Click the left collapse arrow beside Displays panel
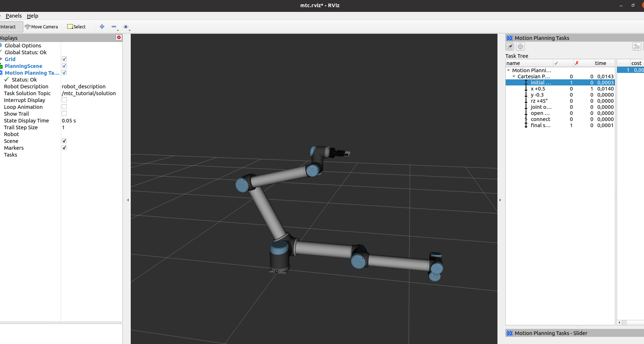Viewport: 644px width, 344px height. (128, 200)
